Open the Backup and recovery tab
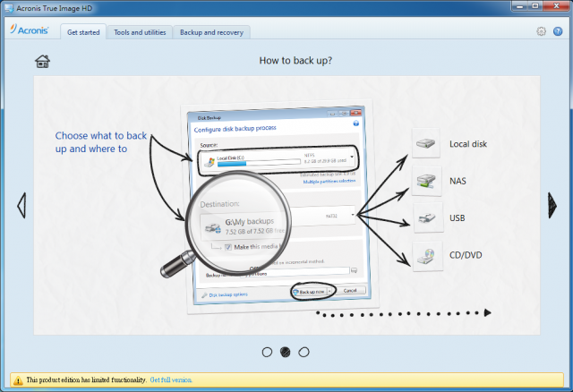 click(x=211, y=32)
